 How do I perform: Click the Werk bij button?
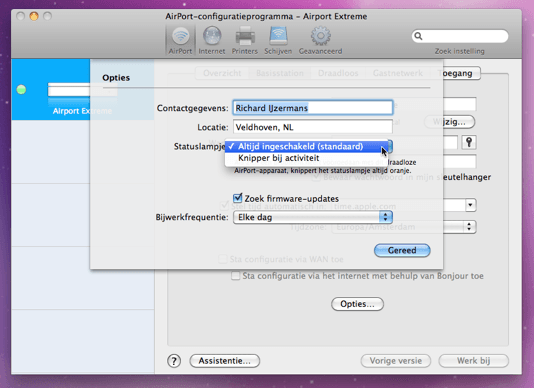(x=474, y=361)
